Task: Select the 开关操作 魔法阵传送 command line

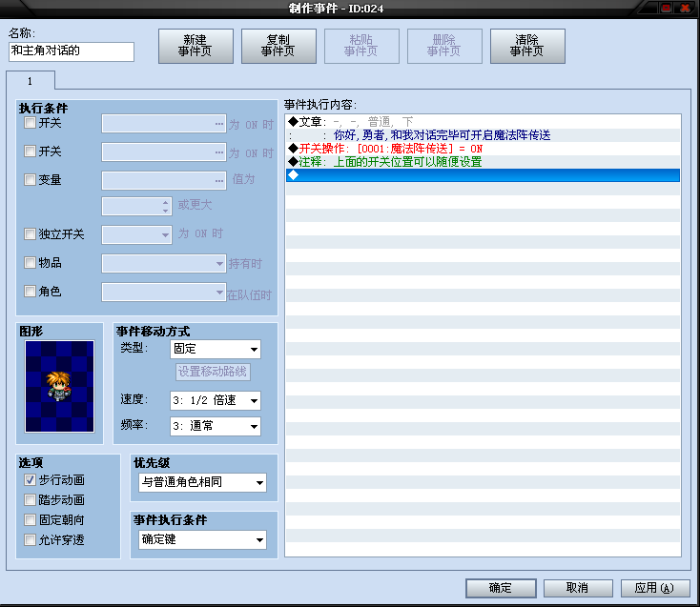Action: 483,149
